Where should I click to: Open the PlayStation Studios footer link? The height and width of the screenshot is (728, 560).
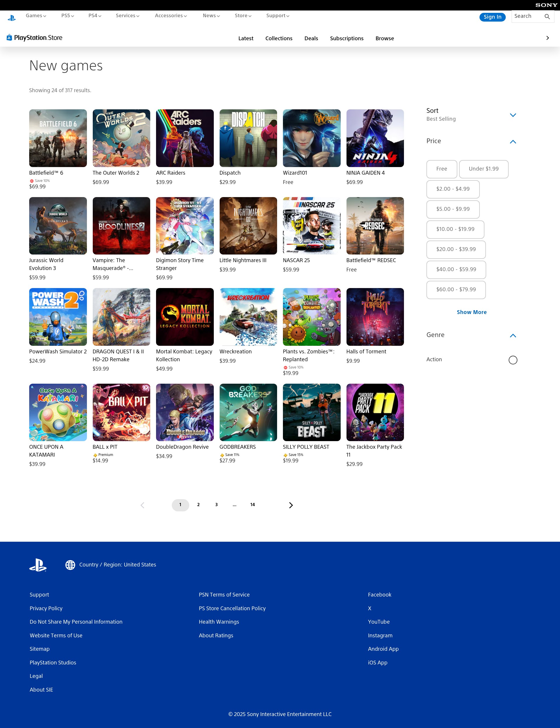[x=53, y=663]
